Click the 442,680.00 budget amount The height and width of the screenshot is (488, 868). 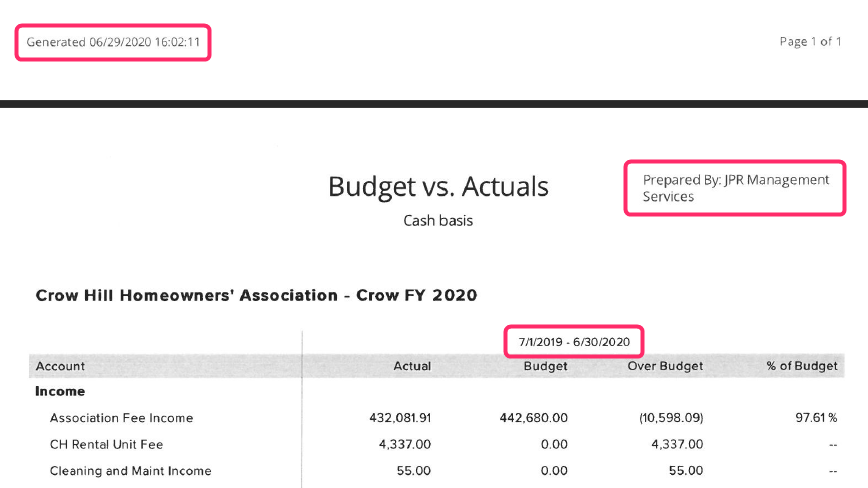click(x=533, y=418)
